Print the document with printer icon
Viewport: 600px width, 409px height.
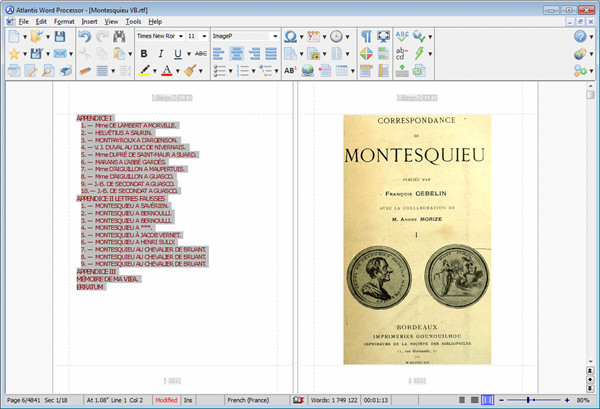click(x=66, y=70)
